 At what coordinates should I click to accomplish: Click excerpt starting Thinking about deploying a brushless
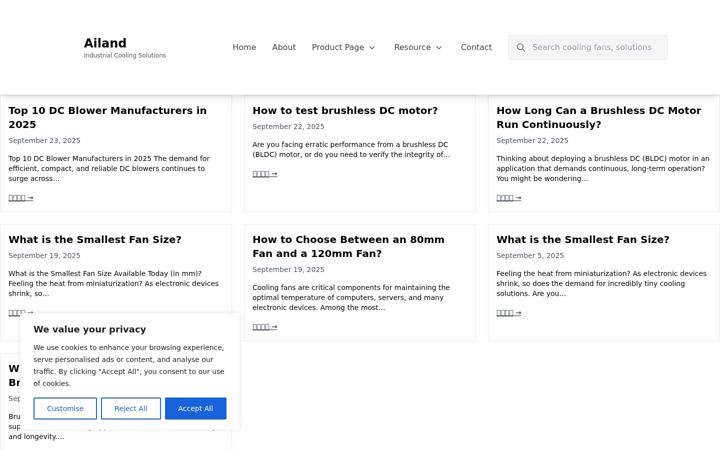coord(603,169)
